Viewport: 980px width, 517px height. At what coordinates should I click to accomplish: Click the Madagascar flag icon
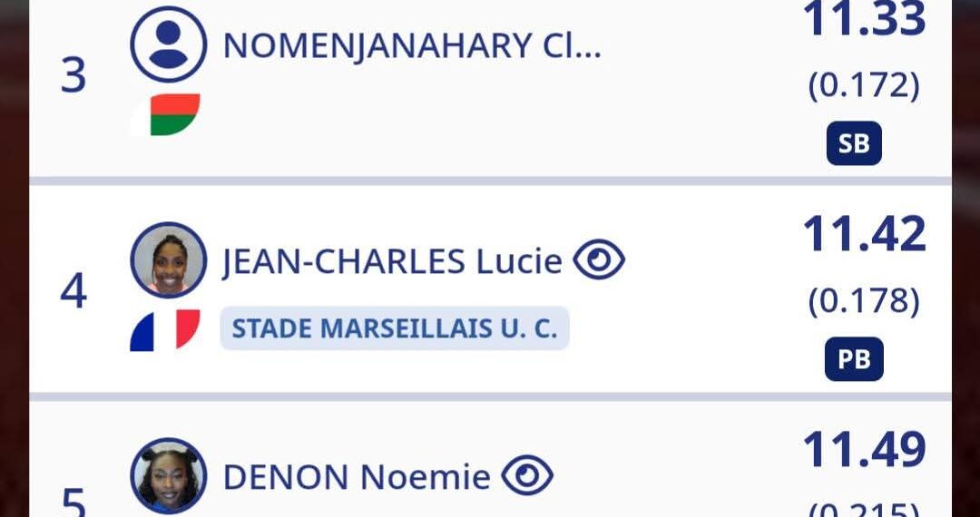pyautogui.click(x=164, y=114)
